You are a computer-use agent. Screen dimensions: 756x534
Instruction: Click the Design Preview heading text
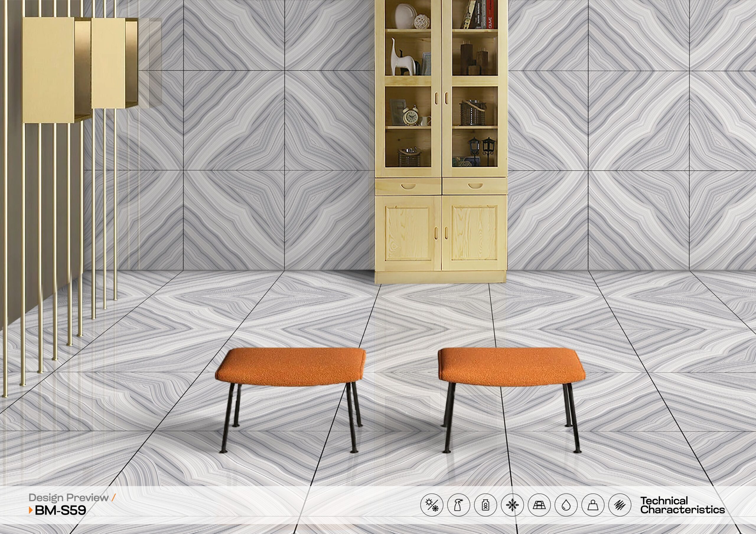tap(69, 497)
